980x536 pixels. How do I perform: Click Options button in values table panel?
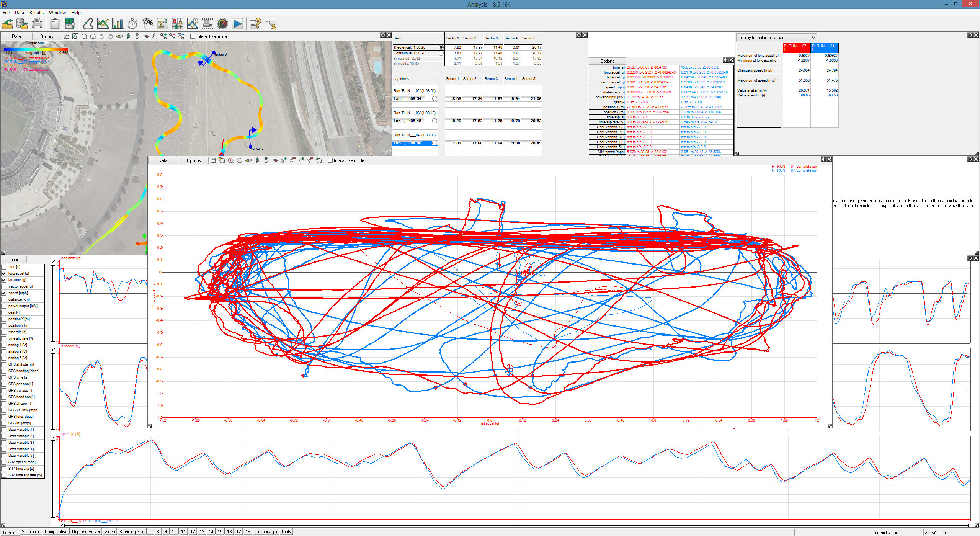[x=607, y=61]
